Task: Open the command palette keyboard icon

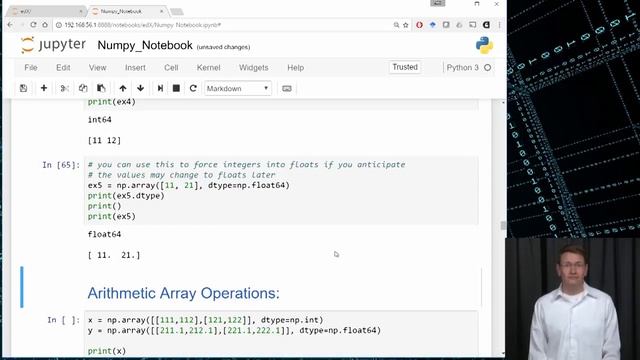Action: 287,89
